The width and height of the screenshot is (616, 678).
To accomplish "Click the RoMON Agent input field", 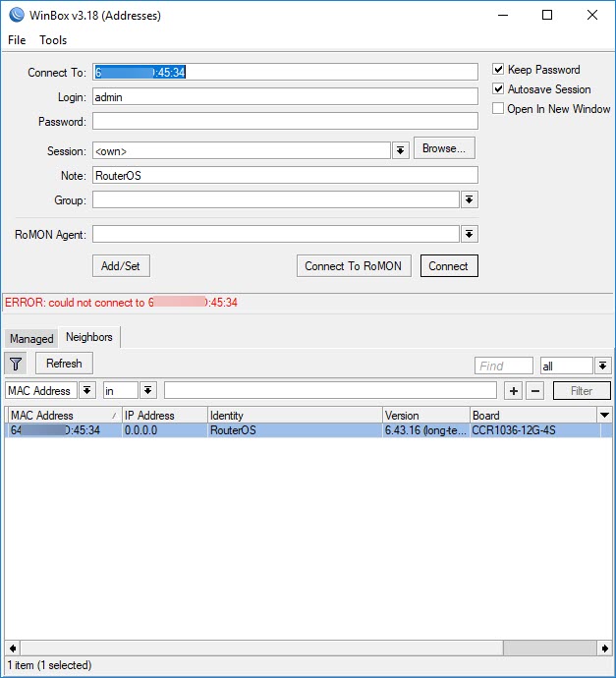I will [x=276, y=234].
